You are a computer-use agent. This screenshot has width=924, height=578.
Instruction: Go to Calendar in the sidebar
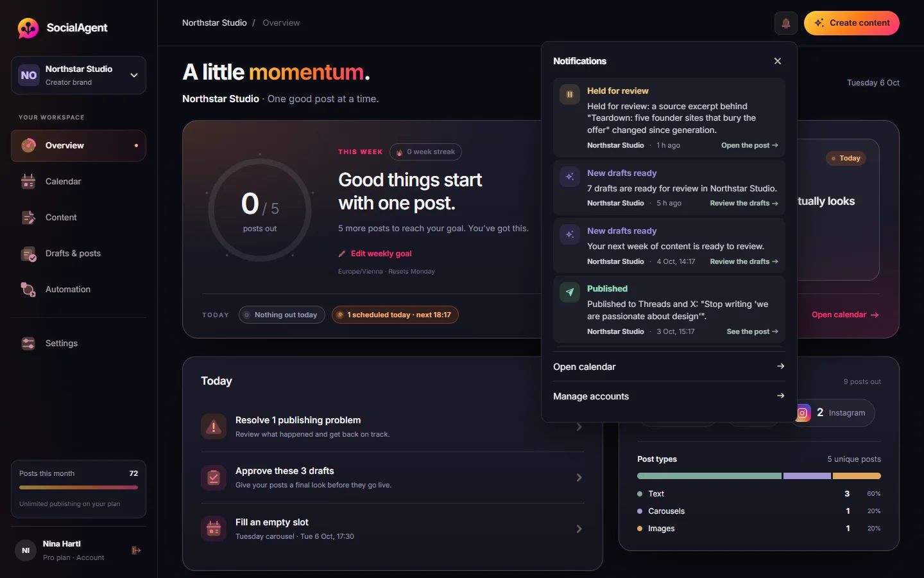78,182
